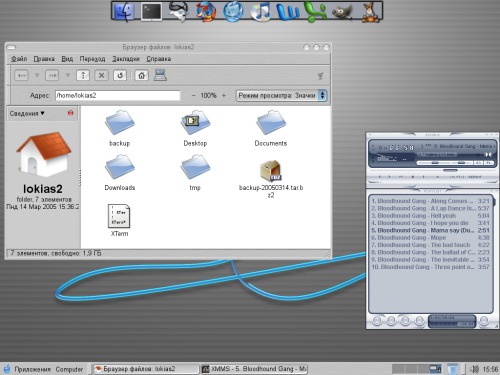Select track 2 A Lap Dance in playlist
Screen dimensions: 500x375
[430, 208]
